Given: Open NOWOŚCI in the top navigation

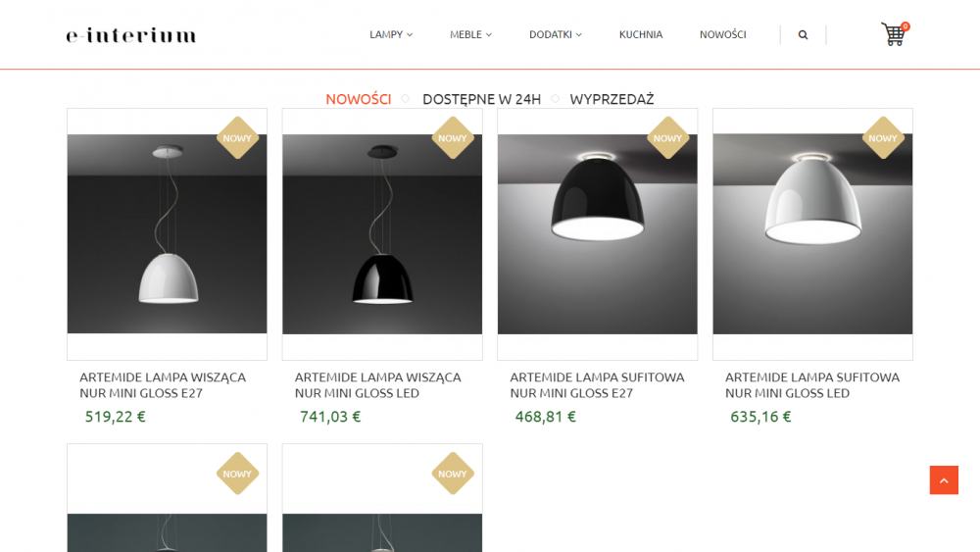Looking at the screenshot, I should [x=722, y=35].
